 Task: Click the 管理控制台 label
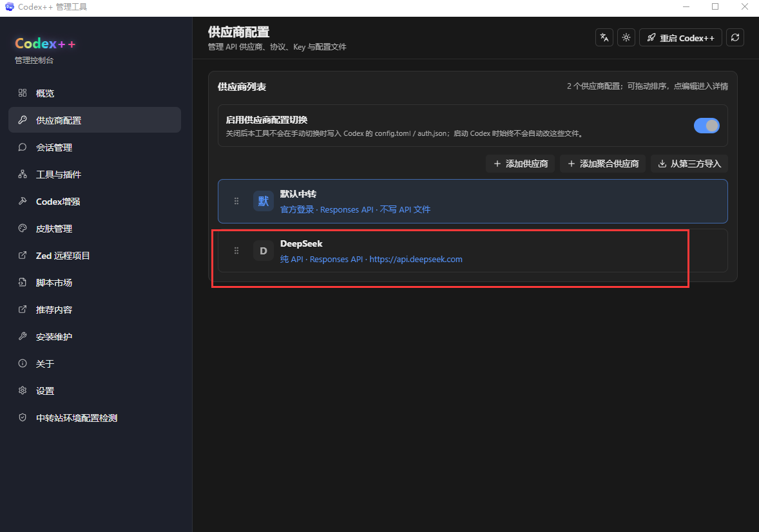(x=34, y=61)
